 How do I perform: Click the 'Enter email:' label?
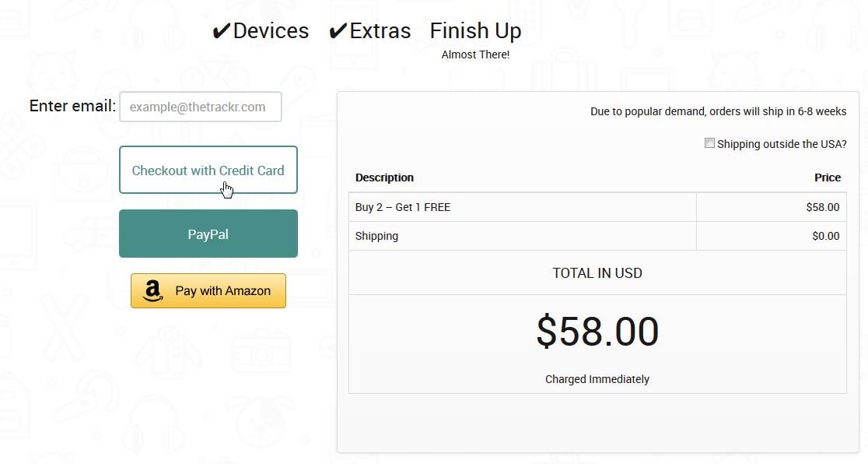[x=72, y=106]
